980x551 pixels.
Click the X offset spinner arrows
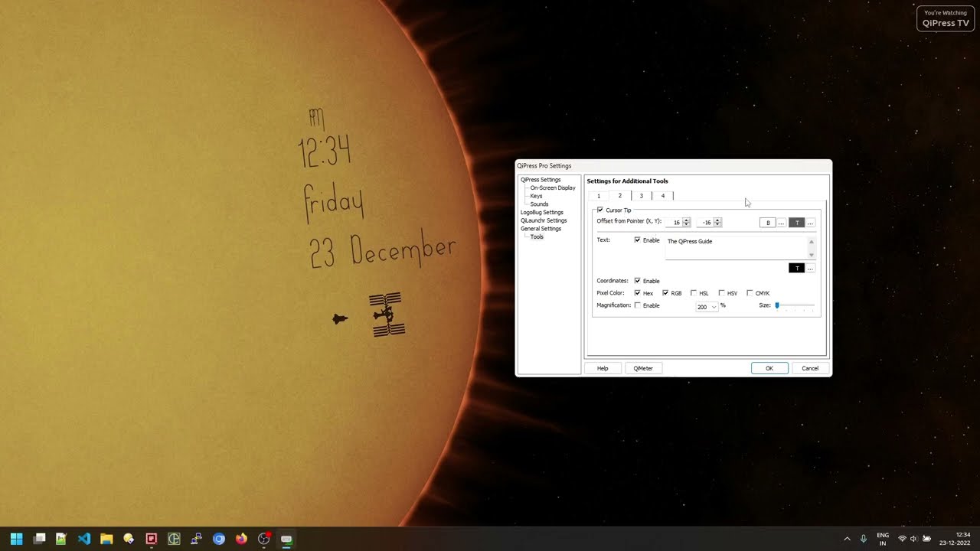(x=686, y=223)
